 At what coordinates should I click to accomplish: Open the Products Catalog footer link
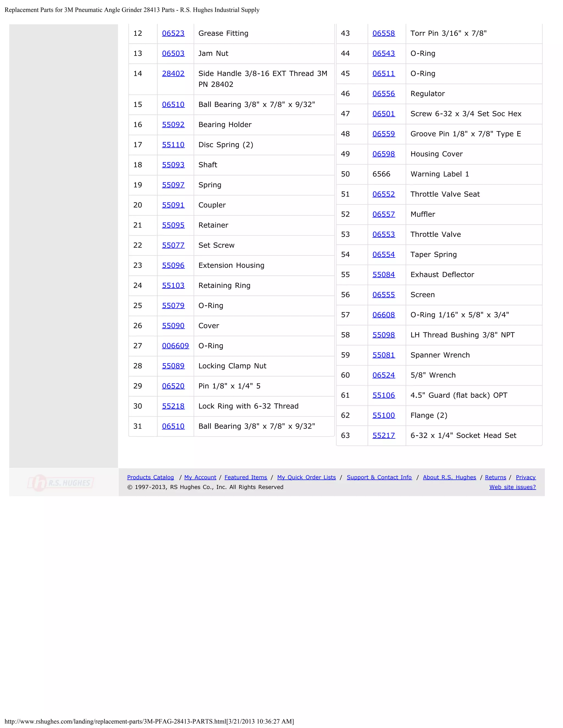(150, 477)
